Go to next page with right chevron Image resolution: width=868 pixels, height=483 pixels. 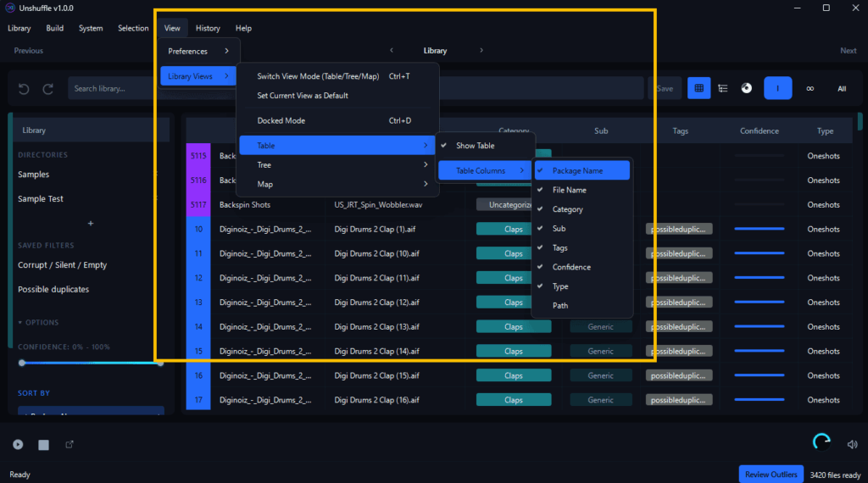481,50
